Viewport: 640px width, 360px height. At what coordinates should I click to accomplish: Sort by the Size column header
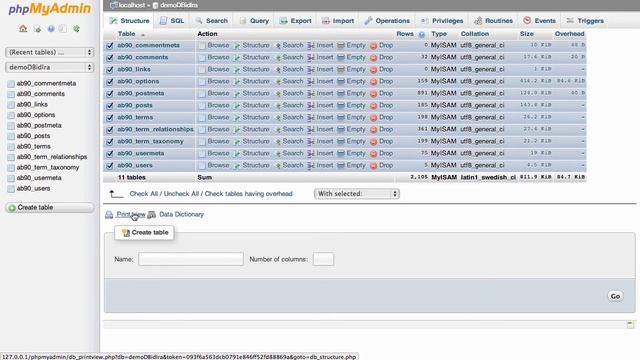coord(527,34)
